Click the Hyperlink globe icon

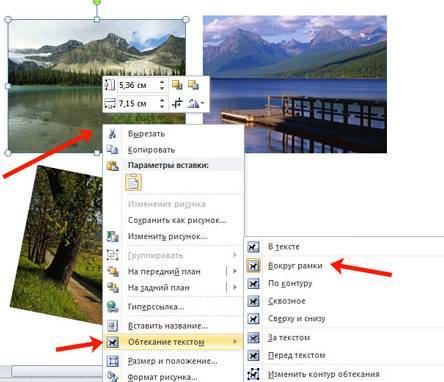[112, 306]
